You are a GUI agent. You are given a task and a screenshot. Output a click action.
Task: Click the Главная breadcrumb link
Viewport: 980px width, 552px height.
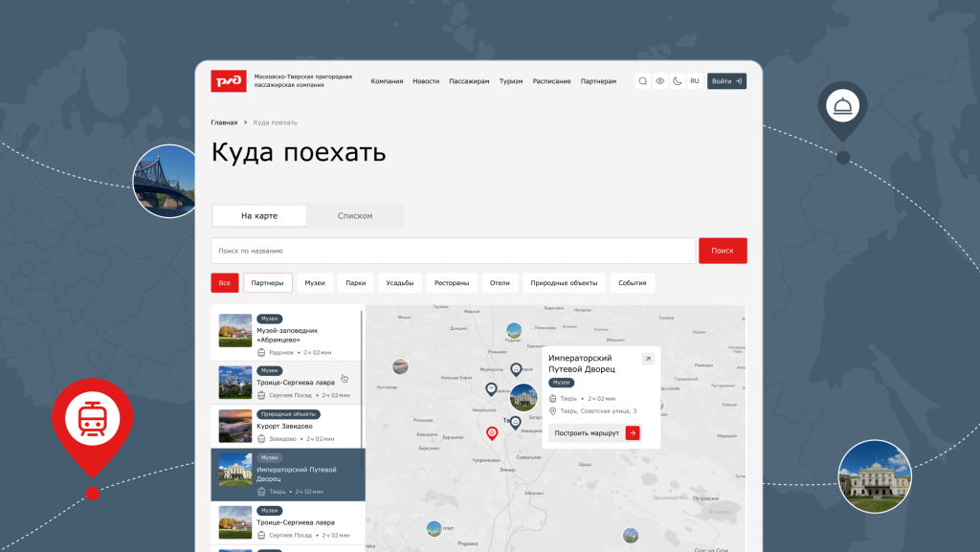click(224, 122)
